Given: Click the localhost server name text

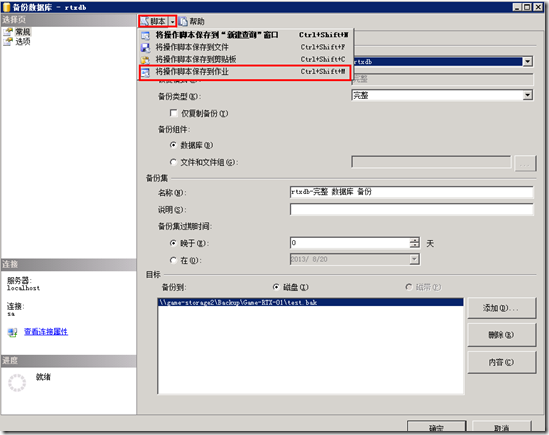Looking at the screenshot, I should pos(23,288).
